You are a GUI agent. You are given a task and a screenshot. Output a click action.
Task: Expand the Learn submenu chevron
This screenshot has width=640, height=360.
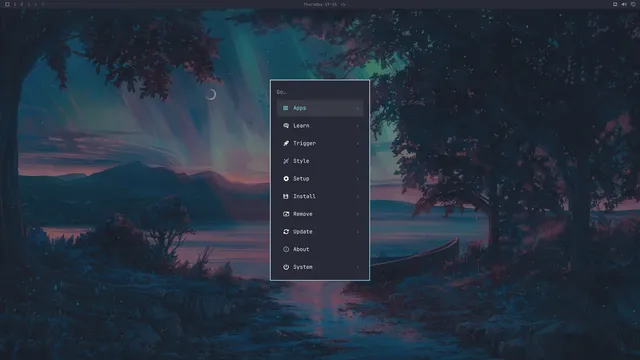tap(358, 126)
